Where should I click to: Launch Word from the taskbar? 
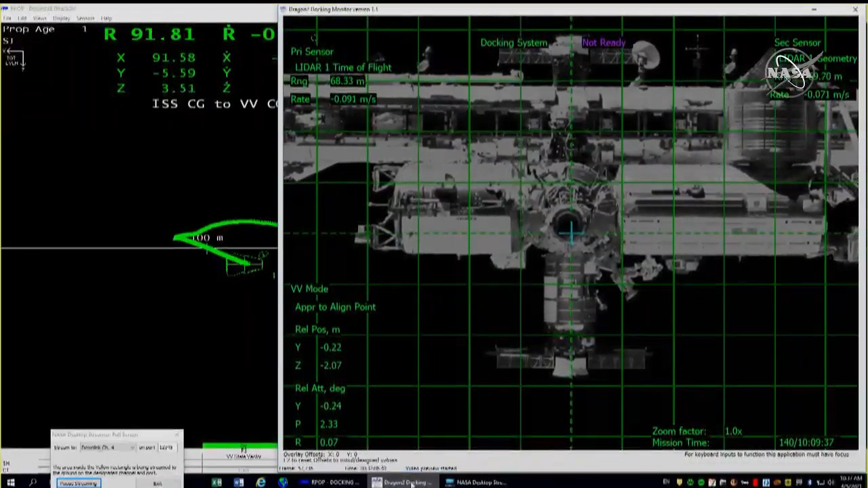click(x=239, y=483)
